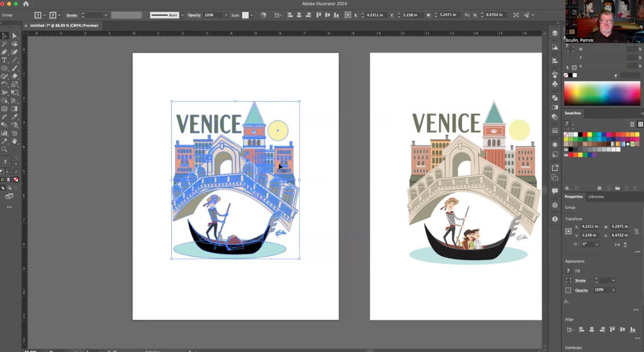Select the Zoom magnifier tool

(5, 150)
